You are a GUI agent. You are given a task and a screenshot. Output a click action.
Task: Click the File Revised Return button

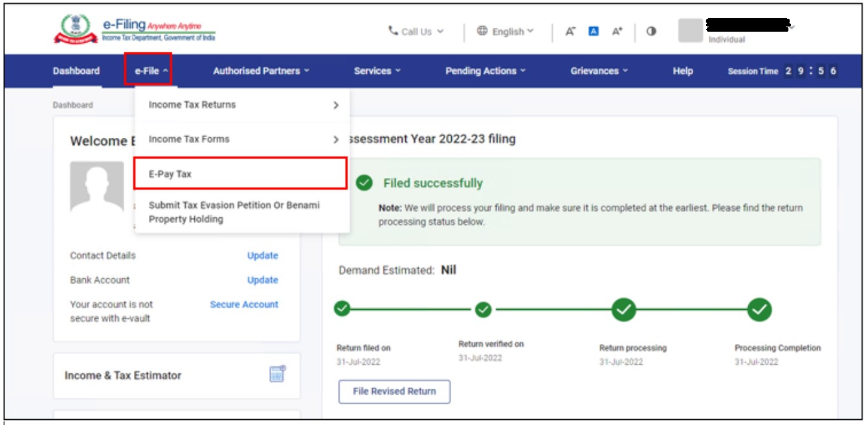coord(394,391)
